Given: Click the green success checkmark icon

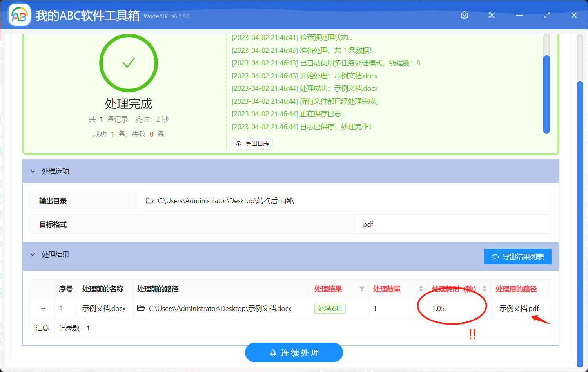Looking at the screenshot, I should pyautogui.click(x=128, y=63).
